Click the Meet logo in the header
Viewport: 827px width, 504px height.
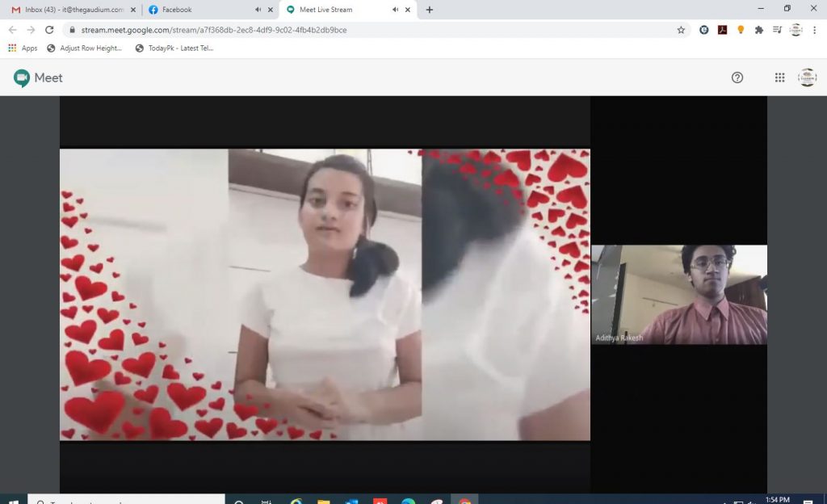(x=38, y=78)
